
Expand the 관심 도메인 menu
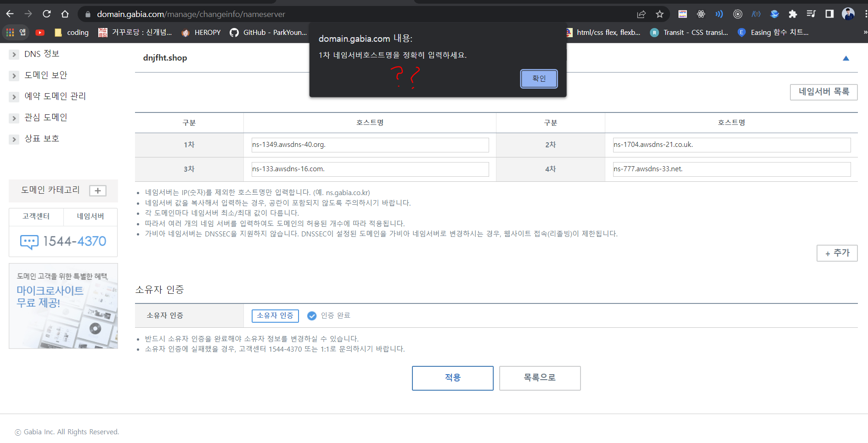coord(14,118)
